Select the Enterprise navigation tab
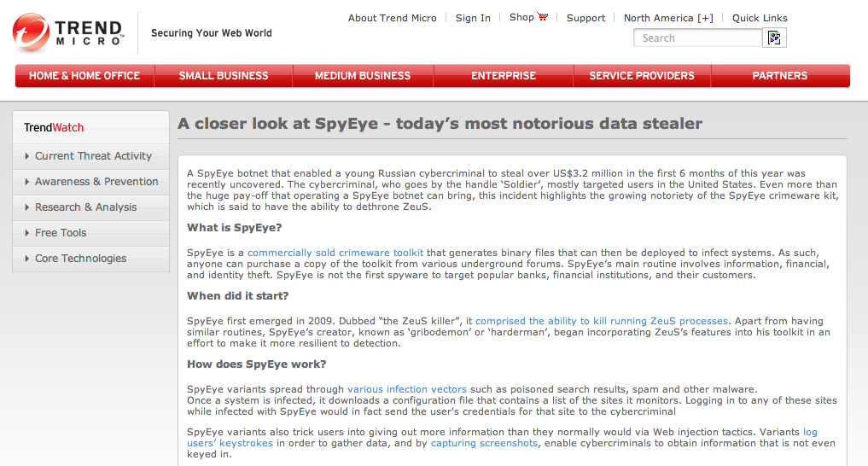The height and width of the screenshot is (466, 868). point(504,76)
